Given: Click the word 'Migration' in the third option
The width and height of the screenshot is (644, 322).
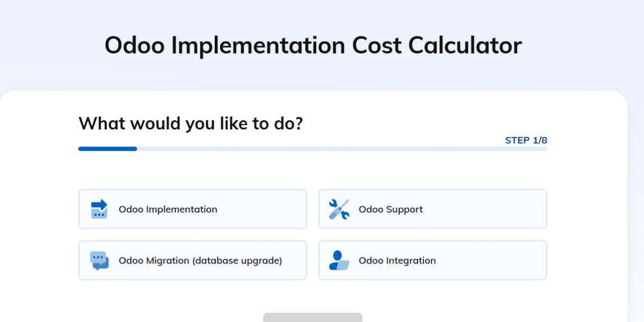Looking at the screenshot, I should tap(167, 261).
